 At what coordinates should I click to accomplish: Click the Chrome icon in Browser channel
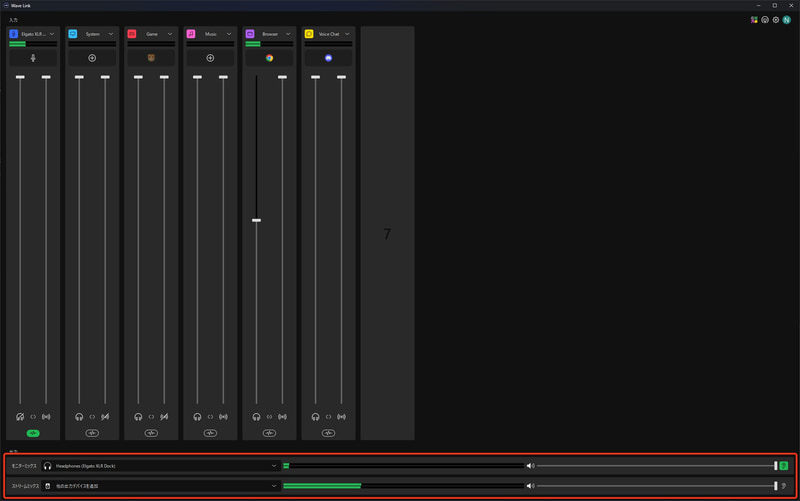point(269,58)
